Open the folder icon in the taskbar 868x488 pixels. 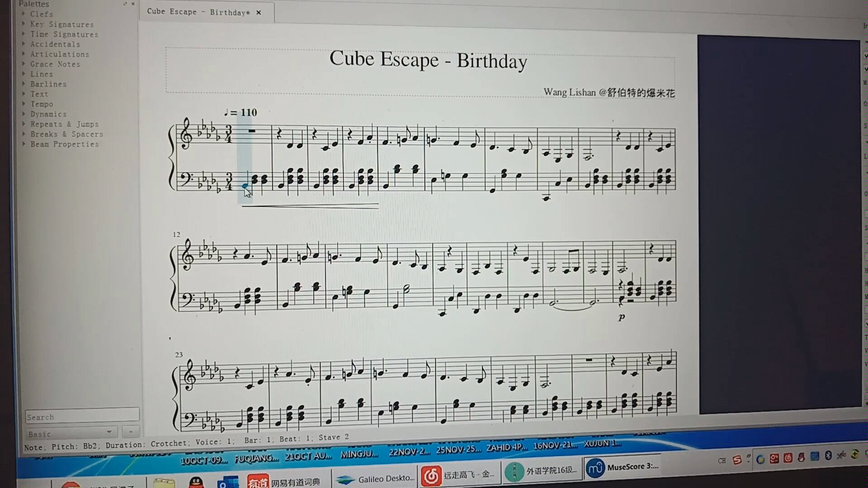pos(164,483)
